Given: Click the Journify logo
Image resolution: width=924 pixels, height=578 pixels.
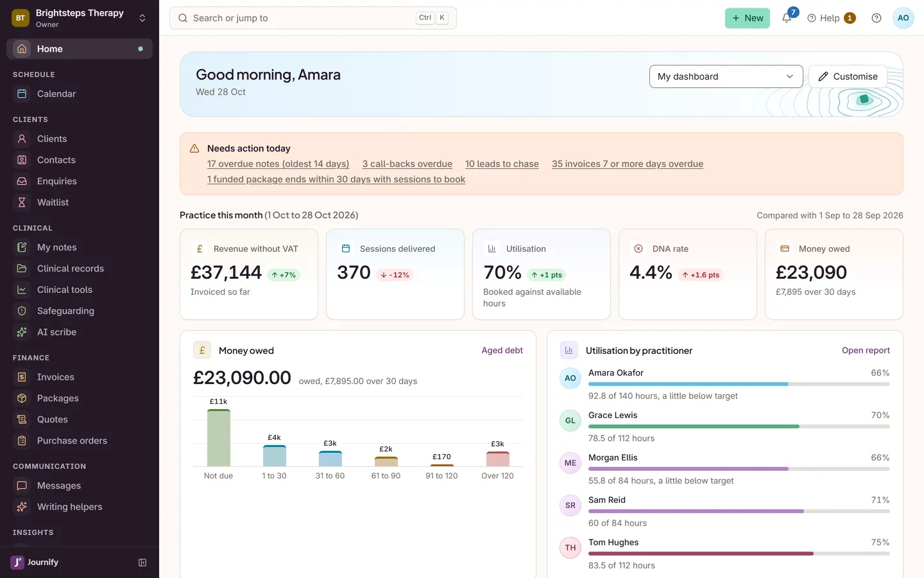Looking at the screenshot, I should [x=35, y=563].
